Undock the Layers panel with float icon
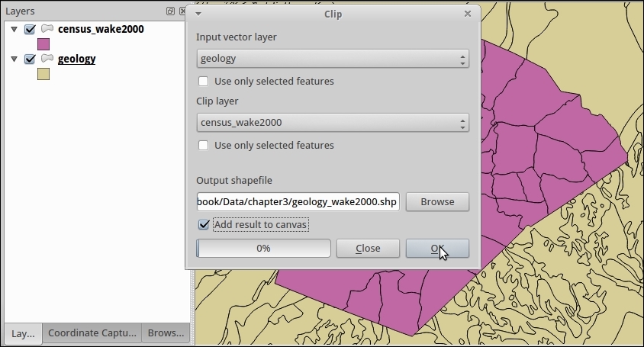Screen dimensions: 644x347 click(170, 11)
